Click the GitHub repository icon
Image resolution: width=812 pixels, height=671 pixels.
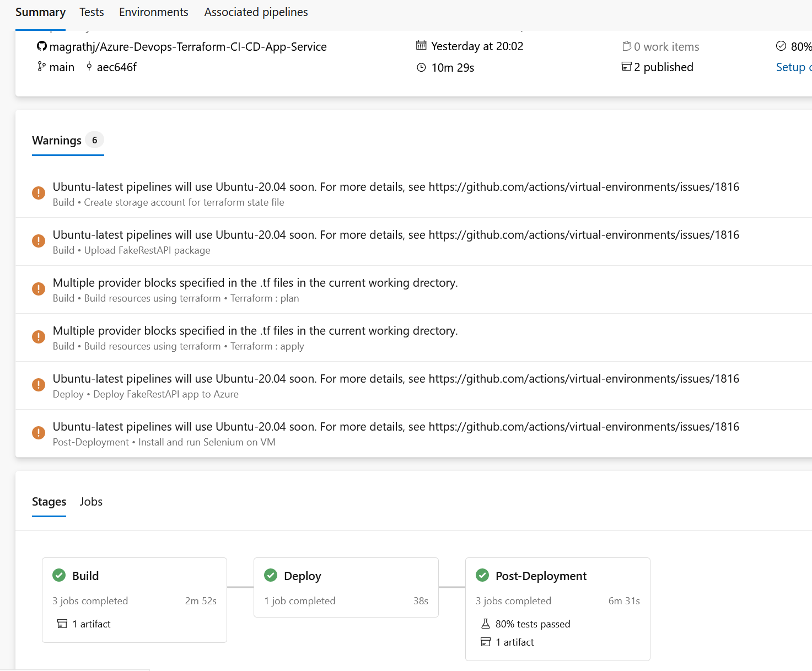point(42,46)
